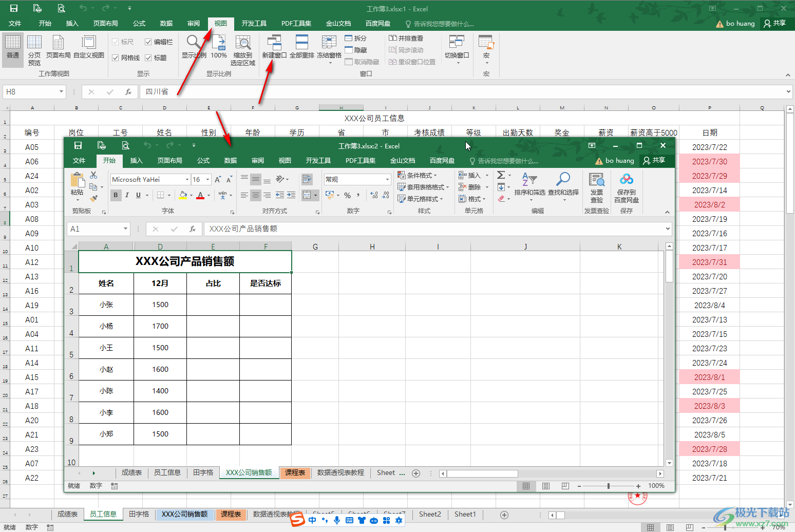Image resolution: width=795 pixels, height=532 pixels.
Task: Toggle the Headings checkbox
Action: [x=148, y=58]
